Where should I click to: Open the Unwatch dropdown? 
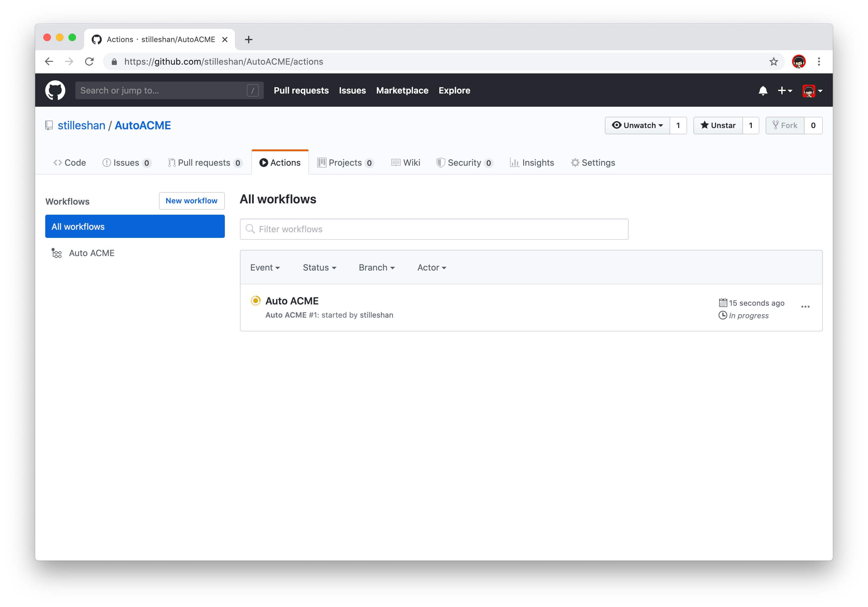point(637,126)
